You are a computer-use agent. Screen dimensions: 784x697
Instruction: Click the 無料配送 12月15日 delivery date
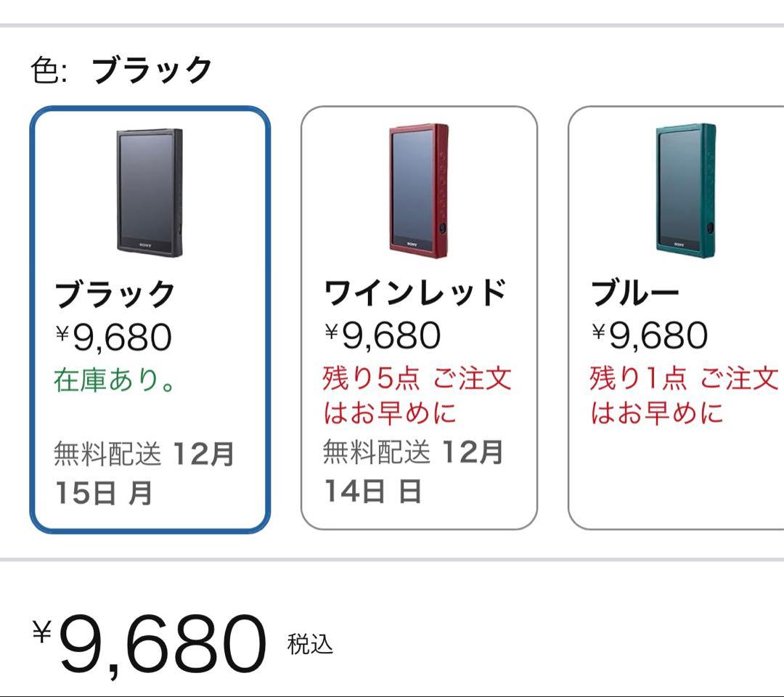pyautogui.click(x=142, y=468)
